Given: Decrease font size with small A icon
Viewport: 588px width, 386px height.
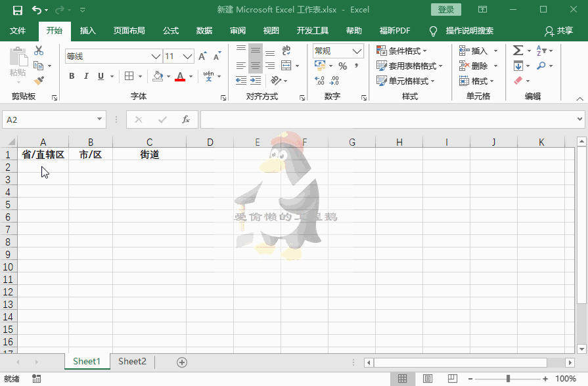Looking at the screenshot, I should [217, 56].
